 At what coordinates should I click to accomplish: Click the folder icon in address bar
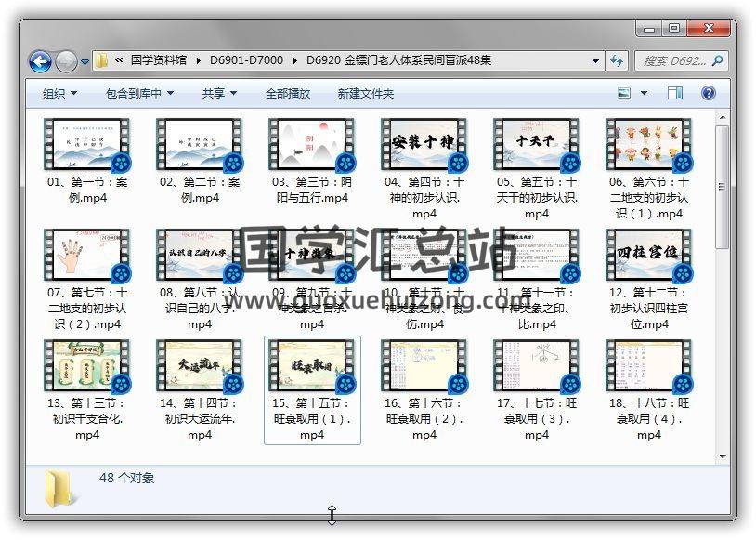(102, 61)
